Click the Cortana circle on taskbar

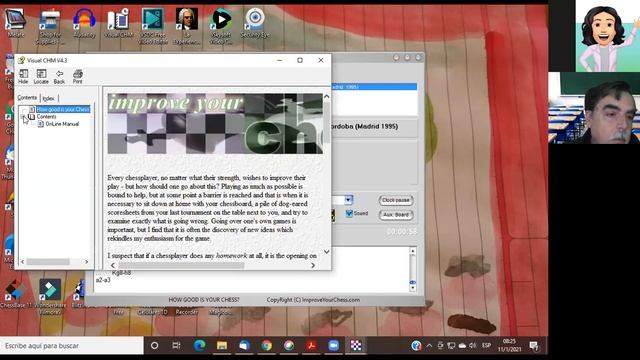click(154, 346)
